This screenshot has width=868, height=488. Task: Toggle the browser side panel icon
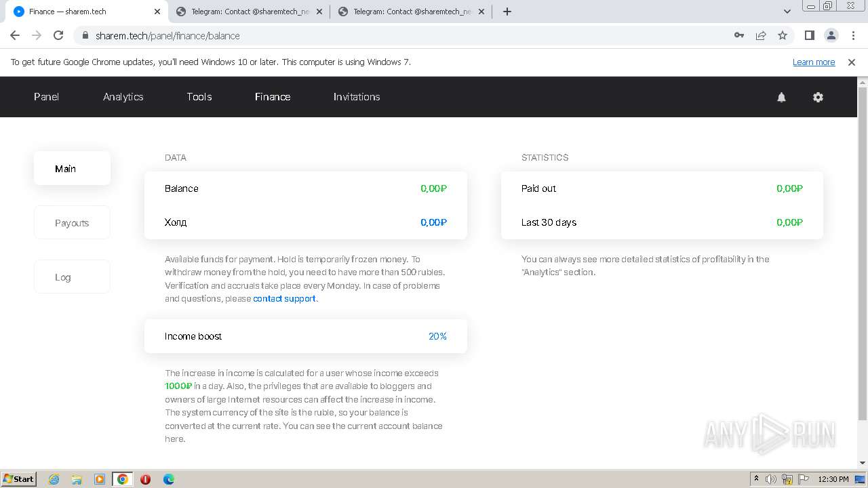pos(809,35)
